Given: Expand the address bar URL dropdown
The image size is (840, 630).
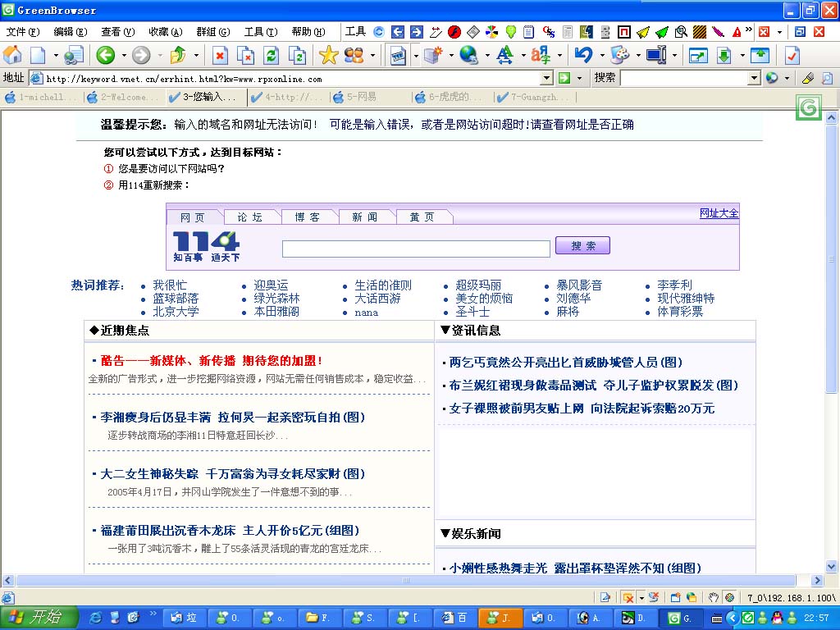Looking at the screenshot, I should point(546,78).
